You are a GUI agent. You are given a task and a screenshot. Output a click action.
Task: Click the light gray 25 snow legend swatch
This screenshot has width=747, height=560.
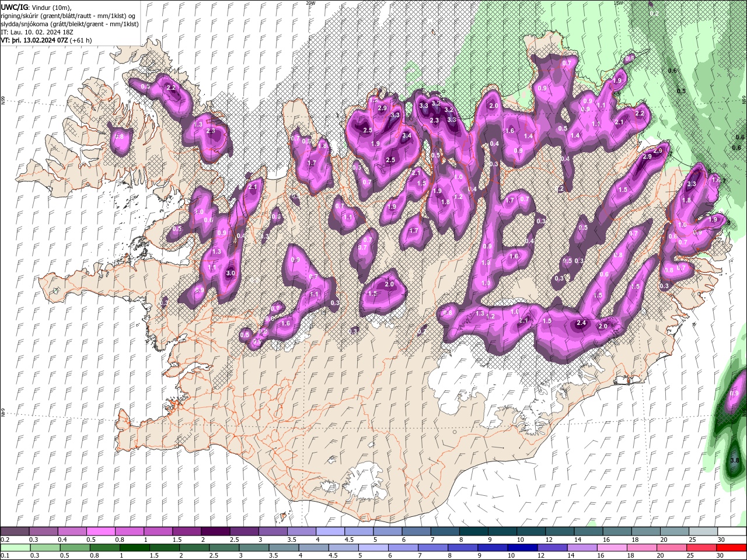pyautogui.click(x=703, y=531)
